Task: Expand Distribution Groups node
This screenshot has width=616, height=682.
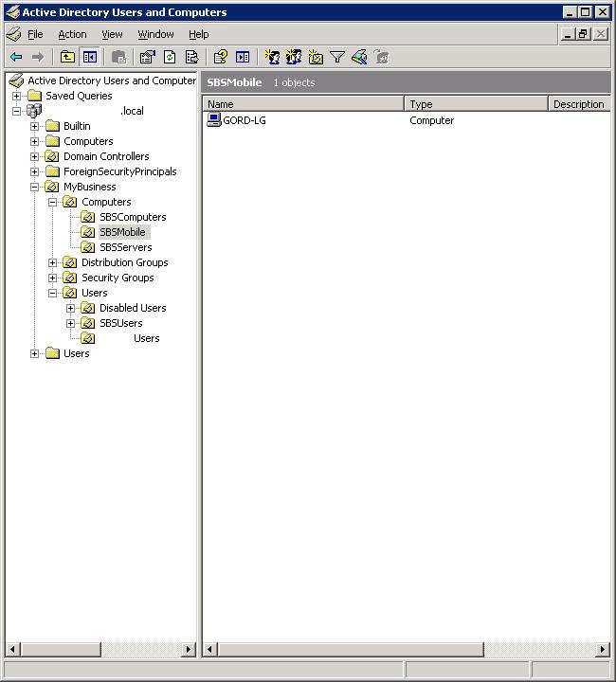Action: tap(53, 262)
